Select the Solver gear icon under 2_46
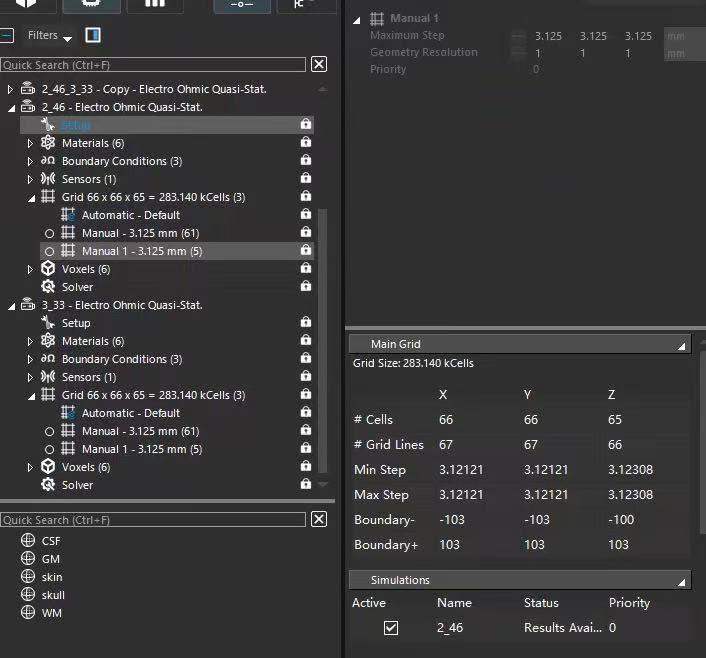This screenshot has width=706, height=658. (x=48, y=286)
